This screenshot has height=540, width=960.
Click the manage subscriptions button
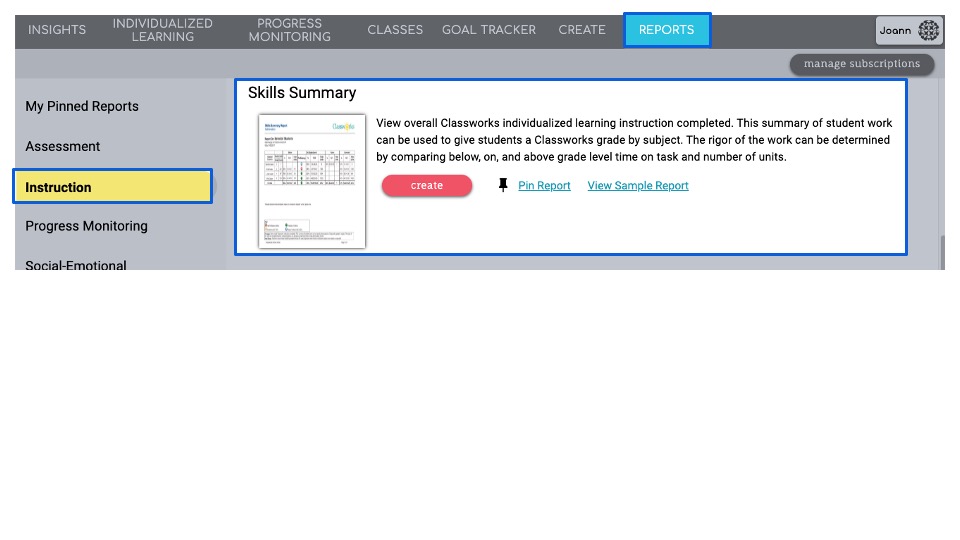coord(861,64)
